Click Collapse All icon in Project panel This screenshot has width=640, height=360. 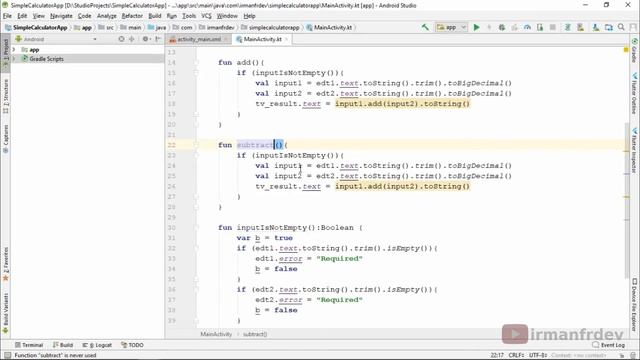tap(131, 39)
